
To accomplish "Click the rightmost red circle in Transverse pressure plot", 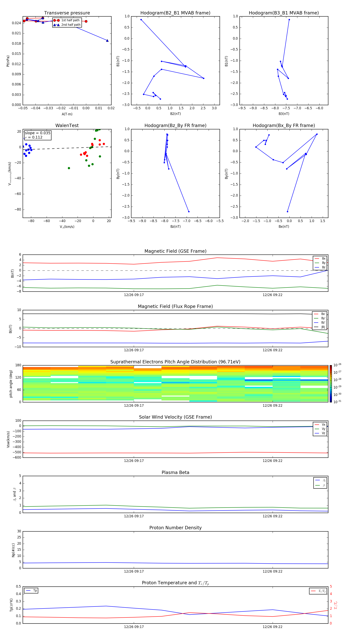I will pyautogui.click(x=86, y=21).
